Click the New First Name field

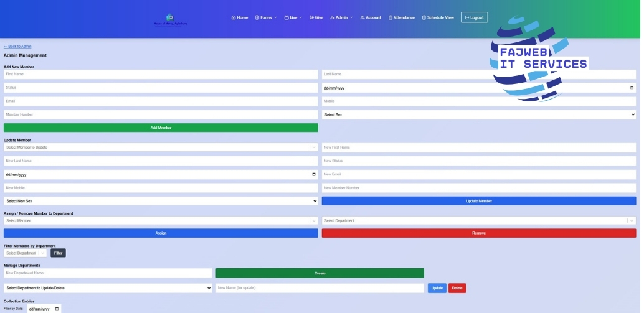(x=479, y=147)
